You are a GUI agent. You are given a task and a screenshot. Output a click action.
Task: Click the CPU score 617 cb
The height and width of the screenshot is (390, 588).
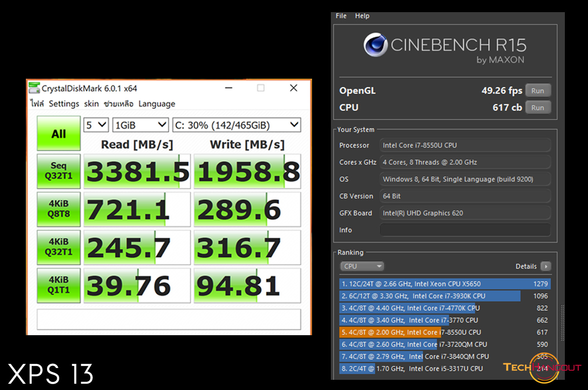point(507,107)
